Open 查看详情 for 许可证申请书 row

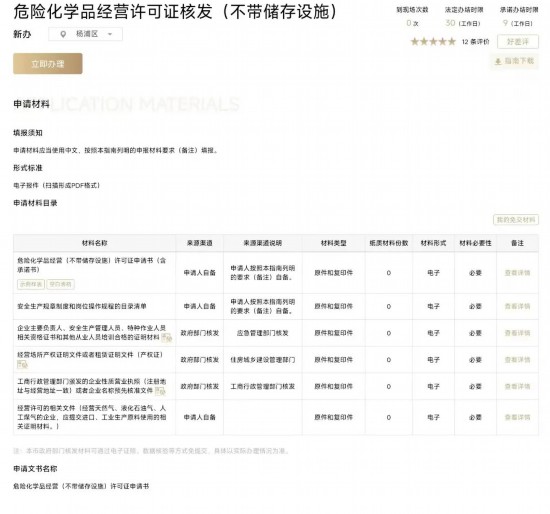517,273
